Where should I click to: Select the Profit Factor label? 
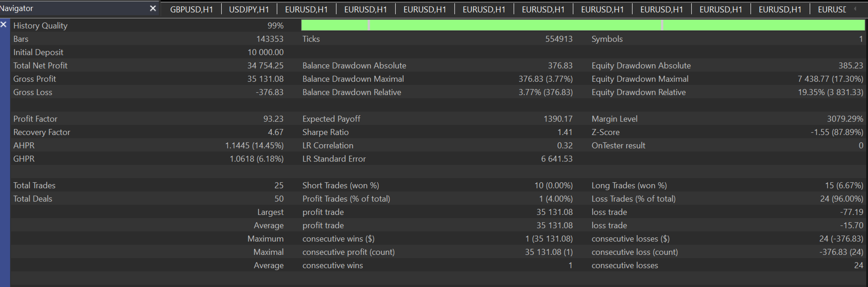coord(35,119)
